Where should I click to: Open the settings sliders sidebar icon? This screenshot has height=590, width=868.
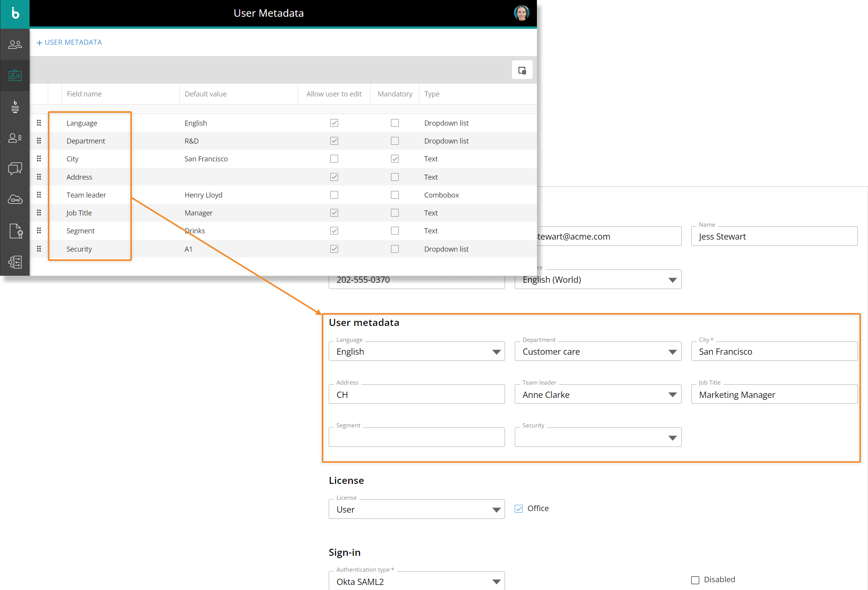(15, 262)
